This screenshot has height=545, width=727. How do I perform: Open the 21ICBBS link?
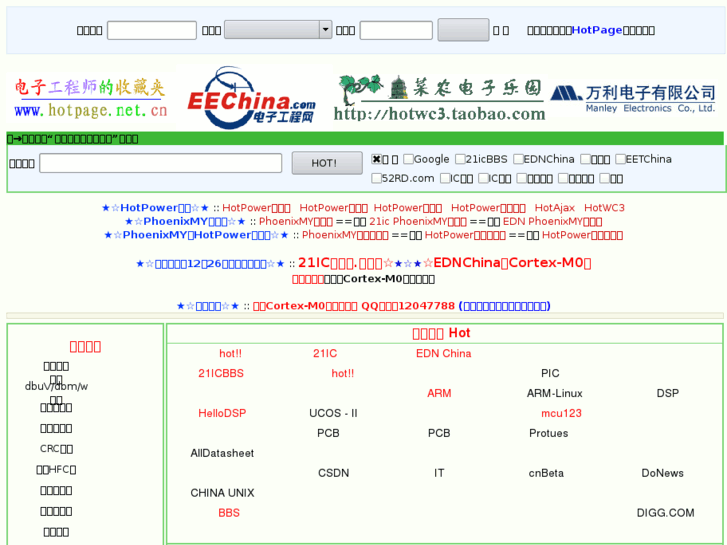pos(221,373)
